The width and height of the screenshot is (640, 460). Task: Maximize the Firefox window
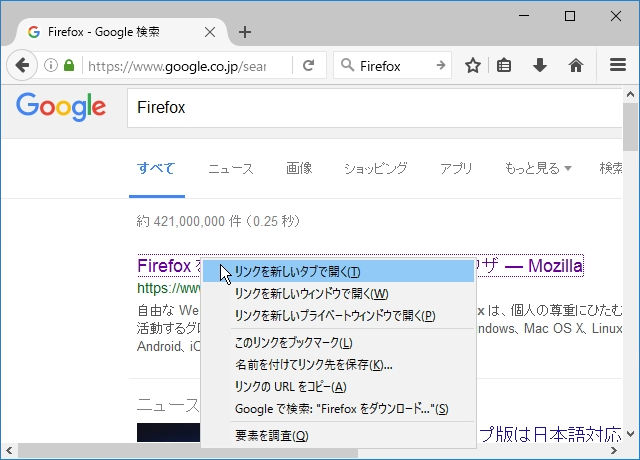pos(570,16)
